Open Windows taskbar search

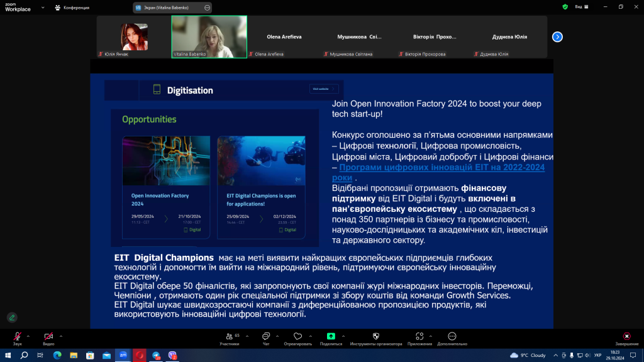25,355
